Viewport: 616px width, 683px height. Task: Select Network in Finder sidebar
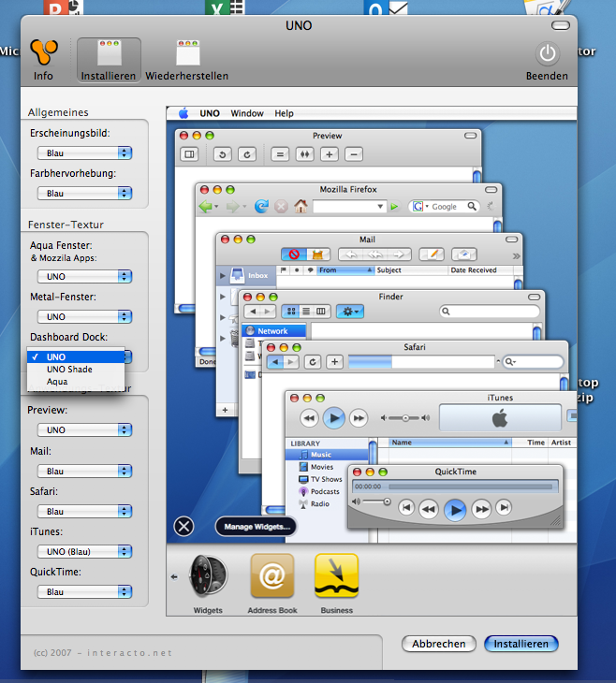[x=273, y=331]
